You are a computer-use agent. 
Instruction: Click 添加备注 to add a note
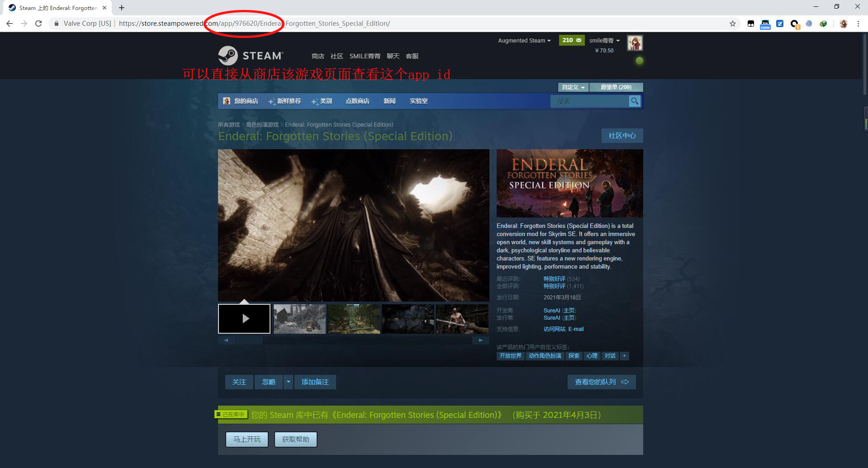[x=315, y=382]
